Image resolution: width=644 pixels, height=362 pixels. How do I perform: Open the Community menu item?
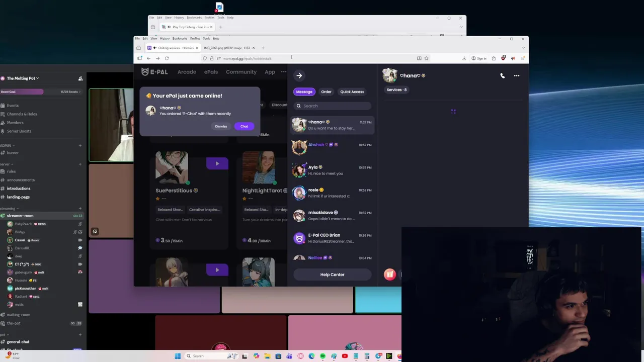point(241,72)
